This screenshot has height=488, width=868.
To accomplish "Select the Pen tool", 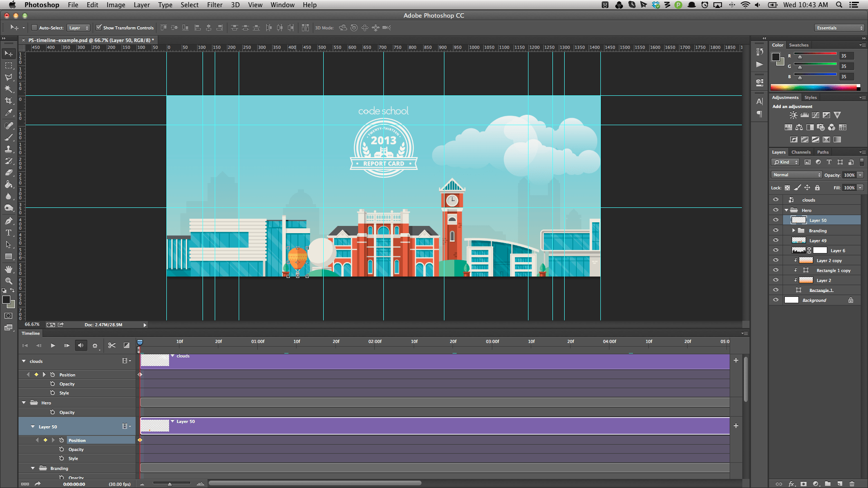I will [9, 221].
